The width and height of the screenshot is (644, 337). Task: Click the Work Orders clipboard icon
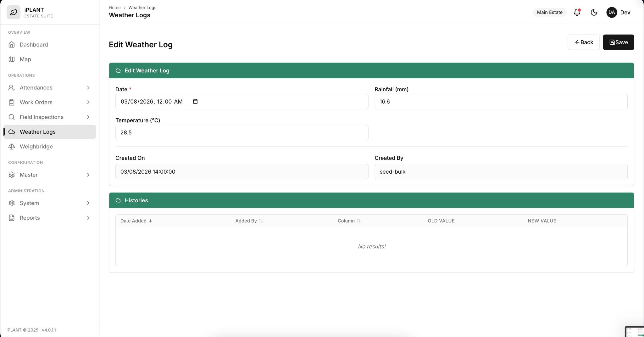pyautogui.click(x=12, y=102)
